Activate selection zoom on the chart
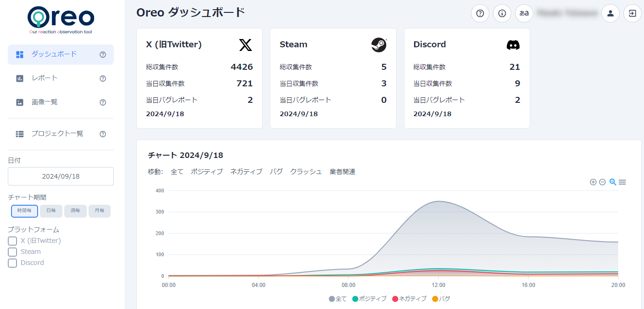This screenshot has width=644, height=309. pos(612,182)
